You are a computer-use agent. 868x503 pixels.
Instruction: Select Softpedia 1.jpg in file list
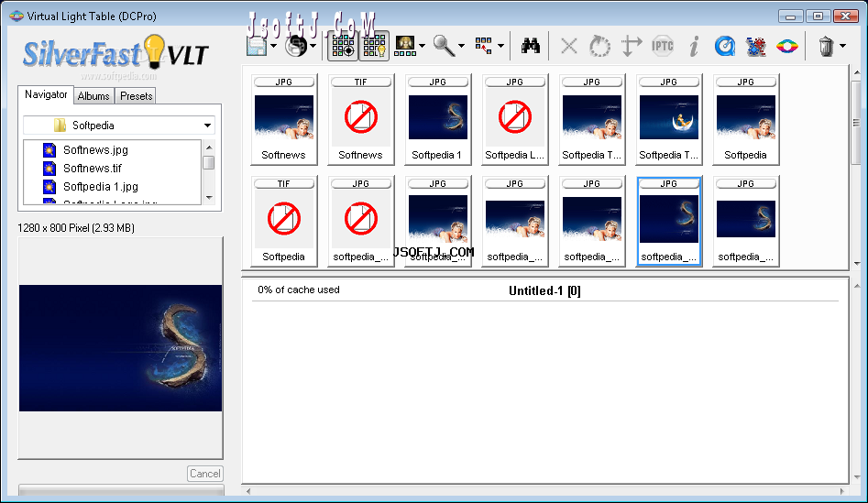(x=100, y=187)
